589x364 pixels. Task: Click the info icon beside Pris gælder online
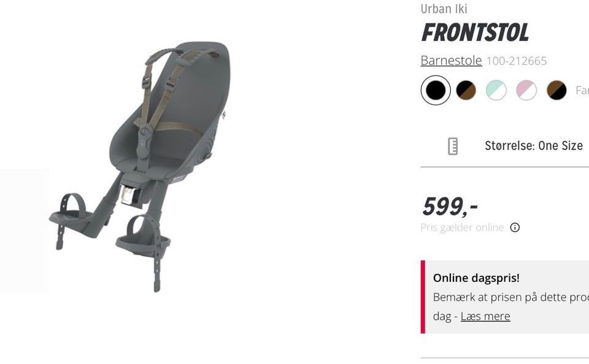[x=515, y=227]
